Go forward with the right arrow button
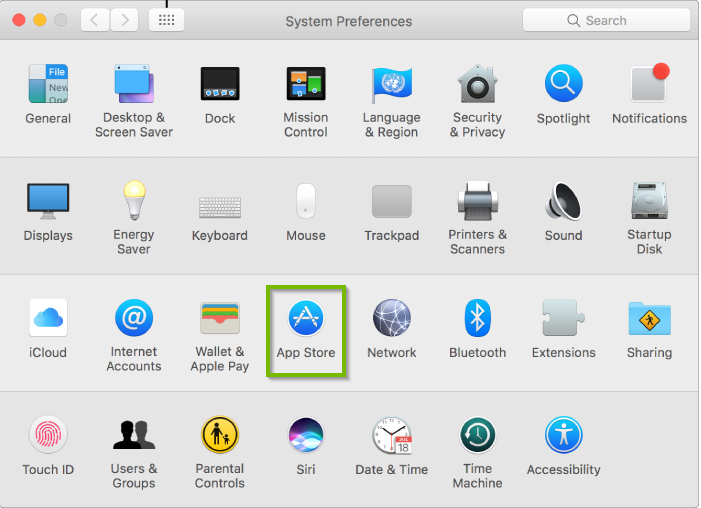 124,20
